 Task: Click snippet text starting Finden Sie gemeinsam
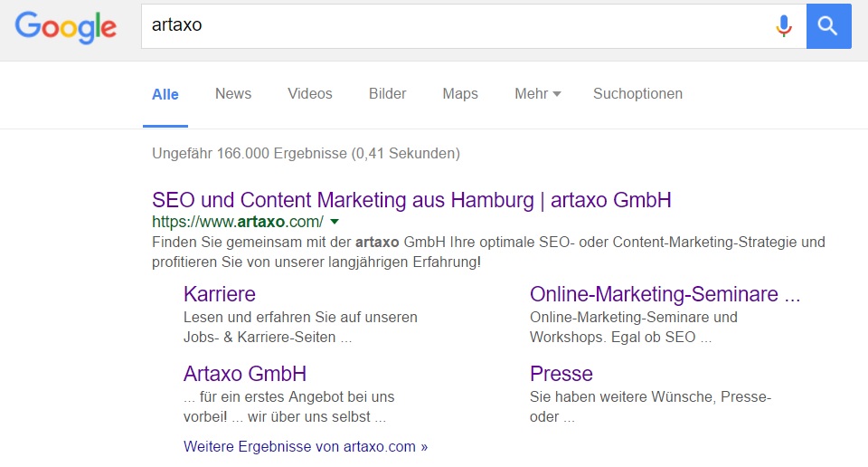pyautogui.click(x=488, y=253)
